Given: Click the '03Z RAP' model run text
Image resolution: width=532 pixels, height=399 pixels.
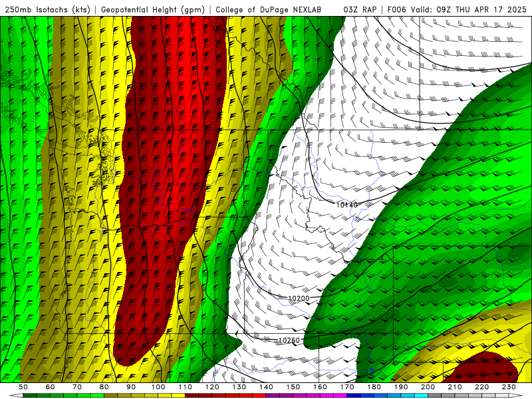Looking at the screenshot, I should pos(360,9).
